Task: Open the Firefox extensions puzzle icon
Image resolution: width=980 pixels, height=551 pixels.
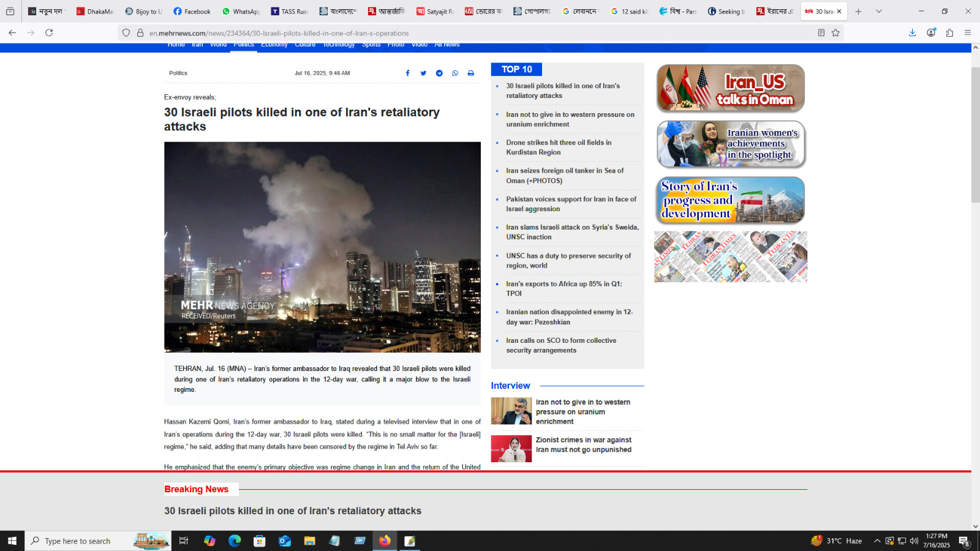Action: coord(949,33)
